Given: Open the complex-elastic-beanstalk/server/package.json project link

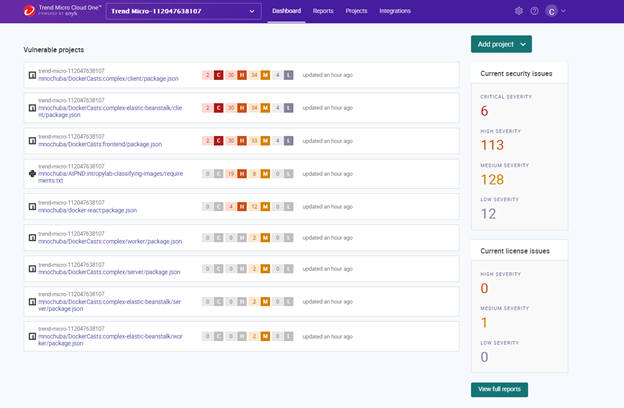Looking at the screenshot, I should (109, 305).
